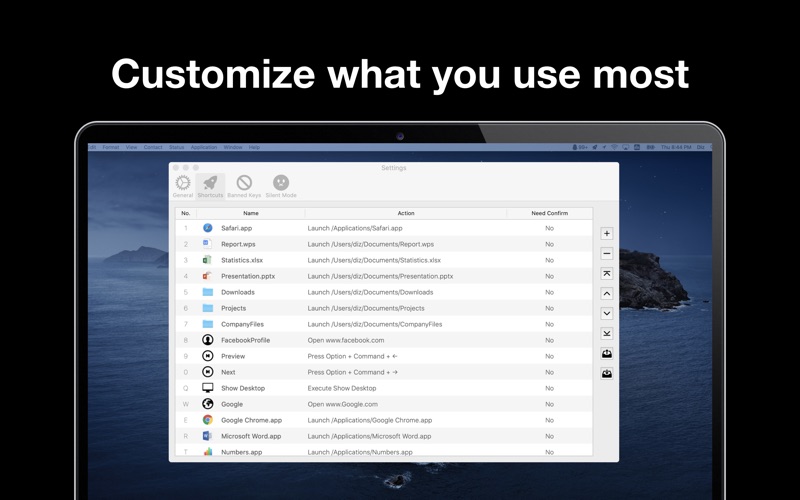Viewport: 800px width, 500px height.
Task: Open the Window menu in menu bar
Action: 233,147
